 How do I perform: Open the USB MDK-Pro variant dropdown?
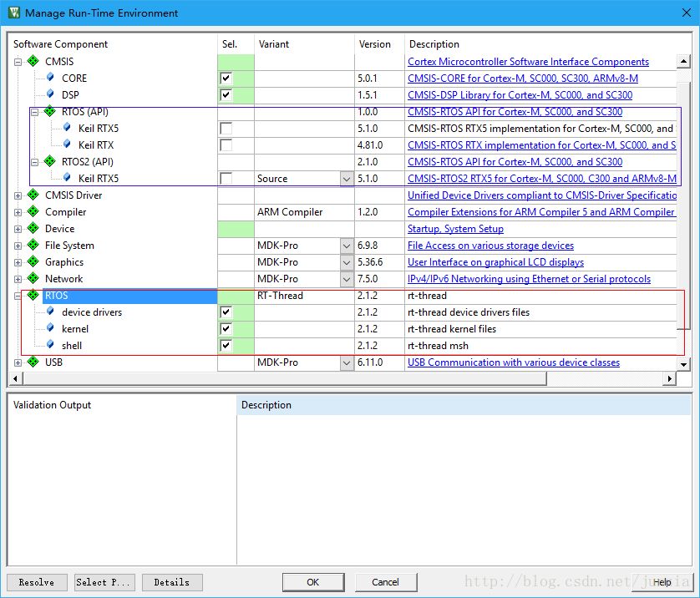tap(347, 362)
